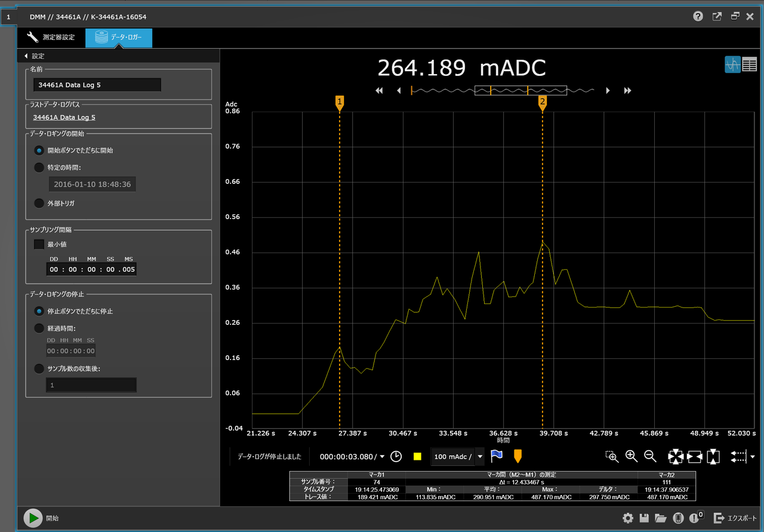Click the open folder icon

[660, 518]
